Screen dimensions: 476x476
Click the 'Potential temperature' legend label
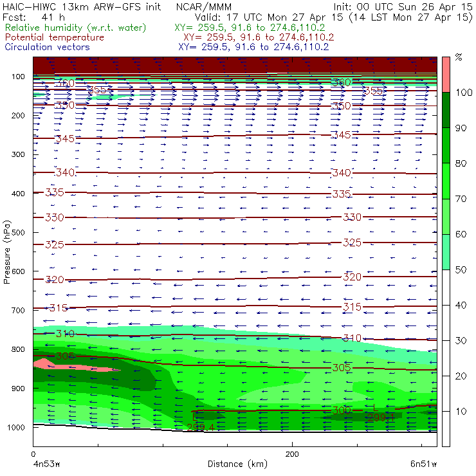click(55, 37)
